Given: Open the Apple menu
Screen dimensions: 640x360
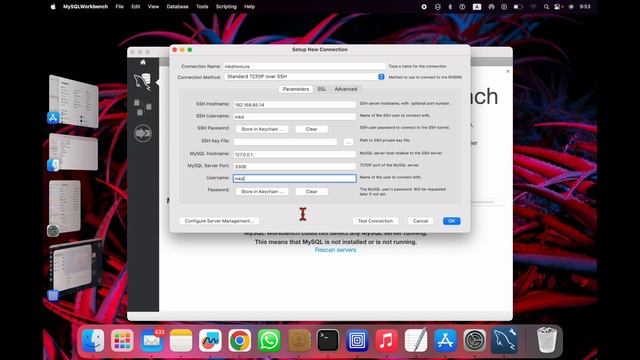Looking at the screenshot, I should [x=53, y=7].
